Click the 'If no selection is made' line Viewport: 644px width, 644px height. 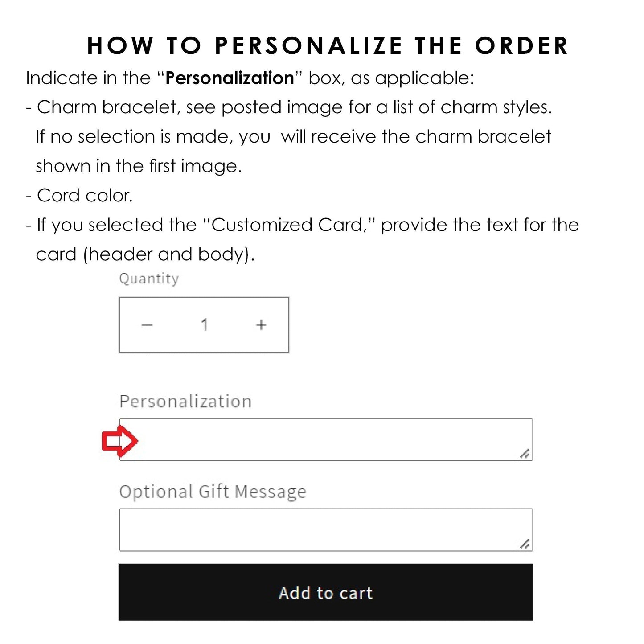coord(293,137)
